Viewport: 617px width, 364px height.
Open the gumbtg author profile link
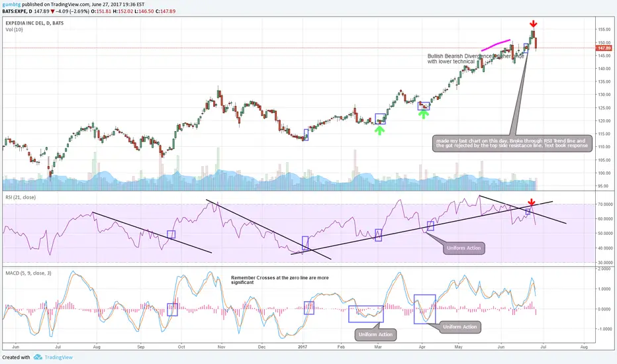point(11,5)
